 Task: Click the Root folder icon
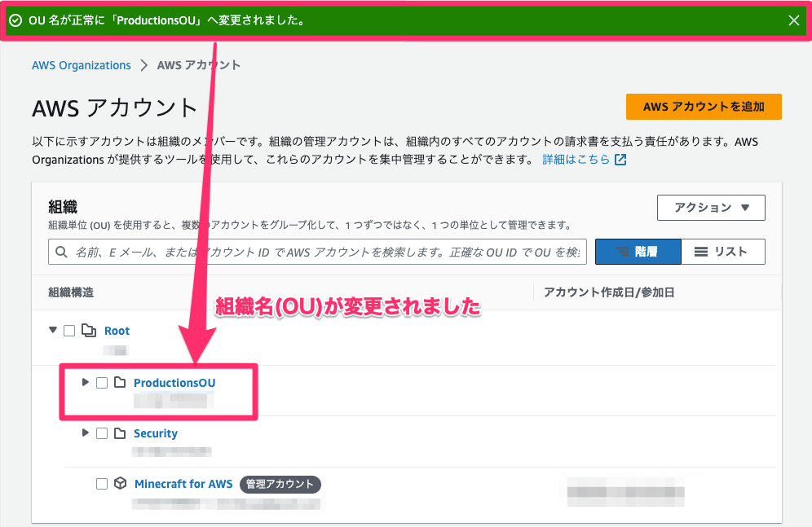point(89,331)
